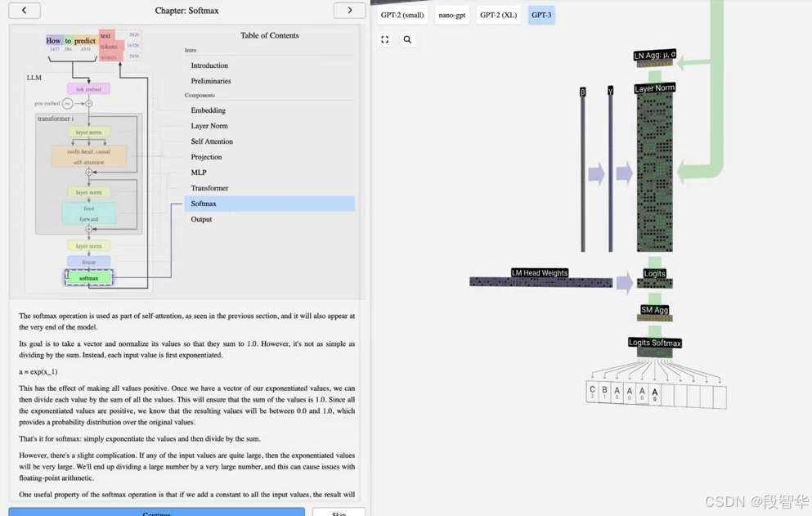812x516 pixels.
Task: Click the γ vector label
Action: 611,91
